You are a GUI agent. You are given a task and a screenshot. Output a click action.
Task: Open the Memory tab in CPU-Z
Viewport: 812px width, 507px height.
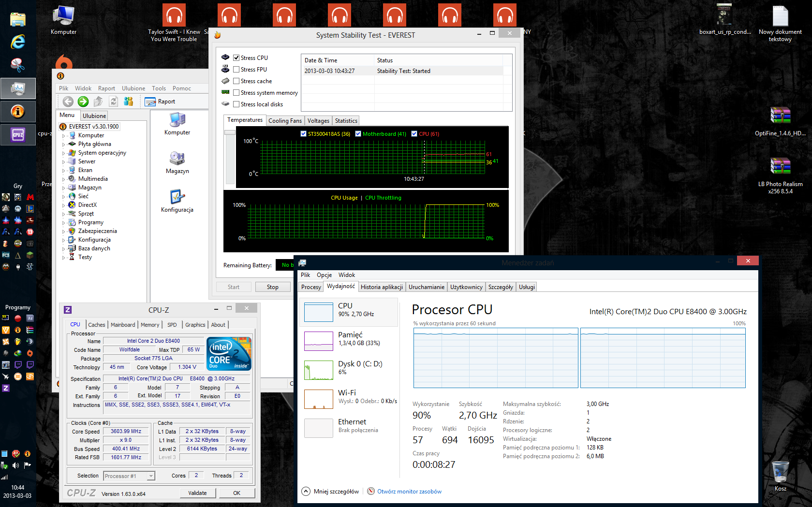(x=150, y=325)
